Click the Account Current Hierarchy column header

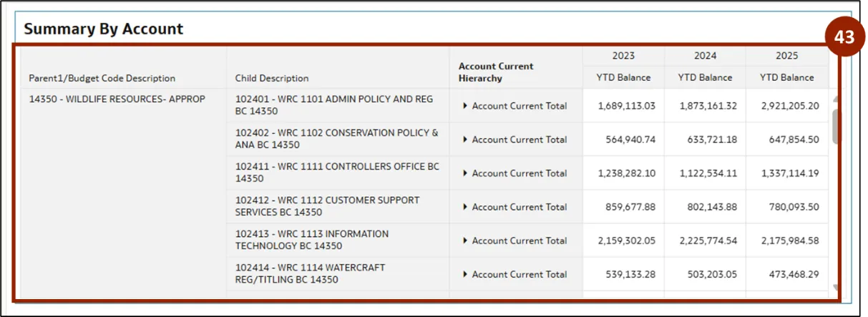pos(496,72)
